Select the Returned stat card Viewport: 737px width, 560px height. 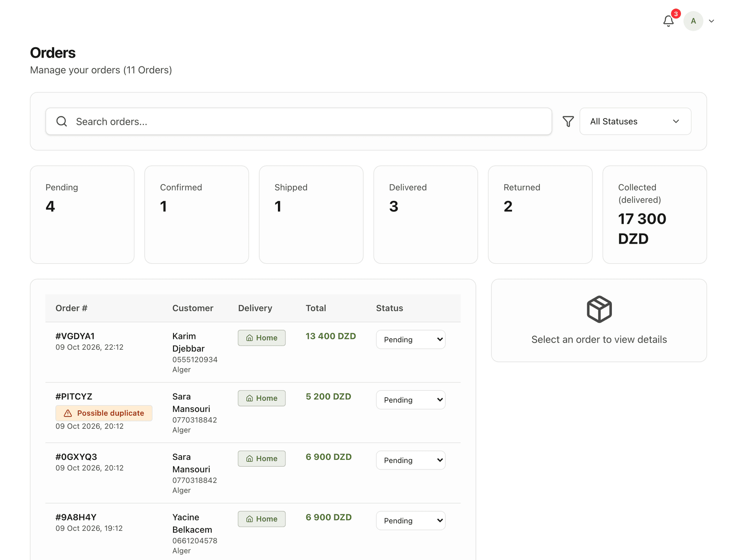[x=540, y=215]
